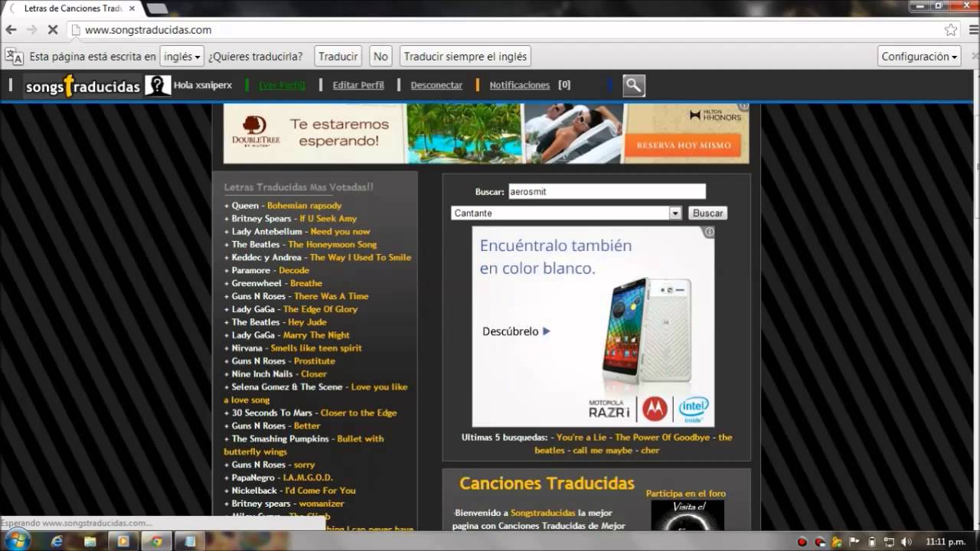Click the Chrome taskbar icon
Image resolution: width=980 pixels, height=551 pixels.
coord(156,541)
